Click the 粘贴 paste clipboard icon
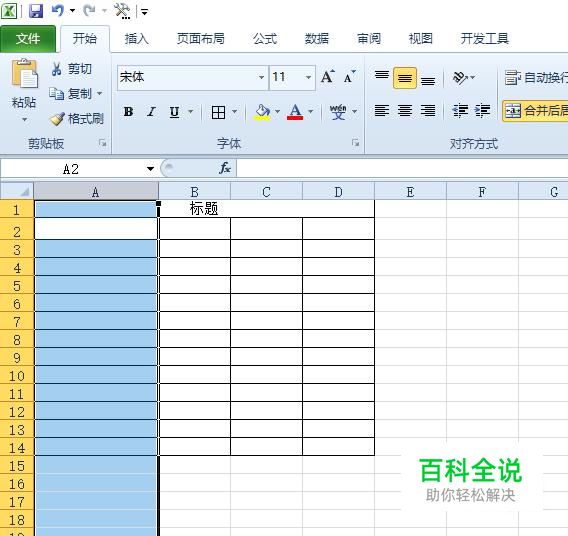This screenshot has height=536, width=568. tap(24, 74)
